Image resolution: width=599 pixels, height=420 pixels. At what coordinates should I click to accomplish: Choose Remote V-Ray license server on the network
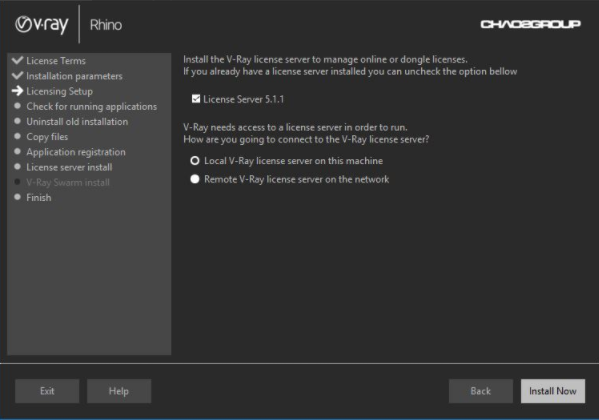tap(195, 179)
